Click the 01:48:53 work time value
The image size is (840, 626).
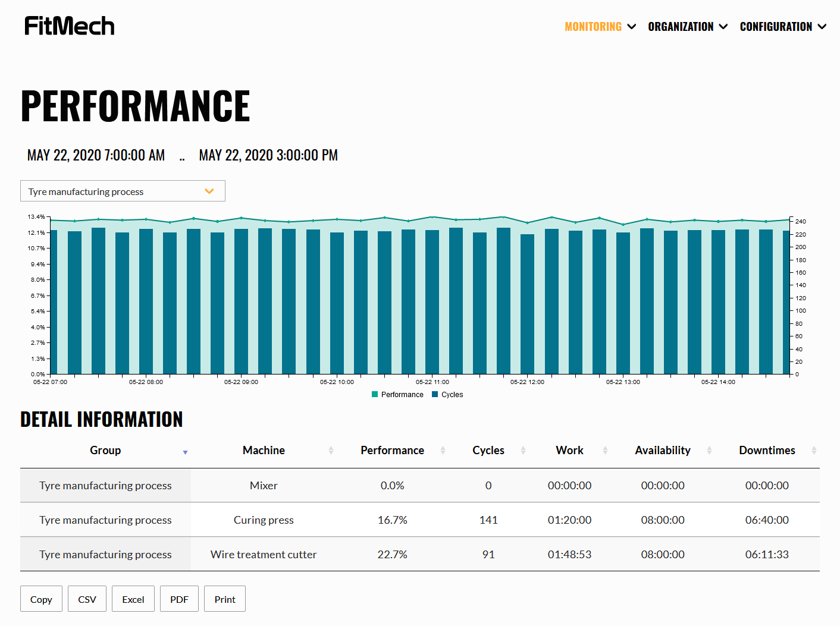coord(570,555)
